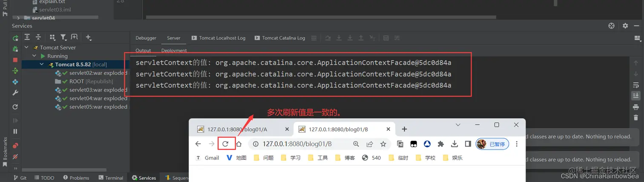Image resolution: width=644 pixels, height=182 pixels.
Task: Click the Mute Breakpoints icon
Action: (15, 157)
